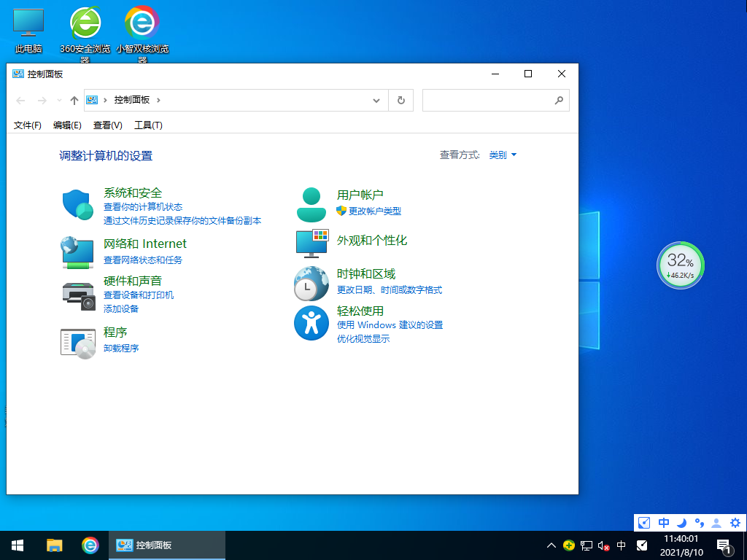Open the 文件(F) menu
747x560 pixels.
tap(27, 125)
